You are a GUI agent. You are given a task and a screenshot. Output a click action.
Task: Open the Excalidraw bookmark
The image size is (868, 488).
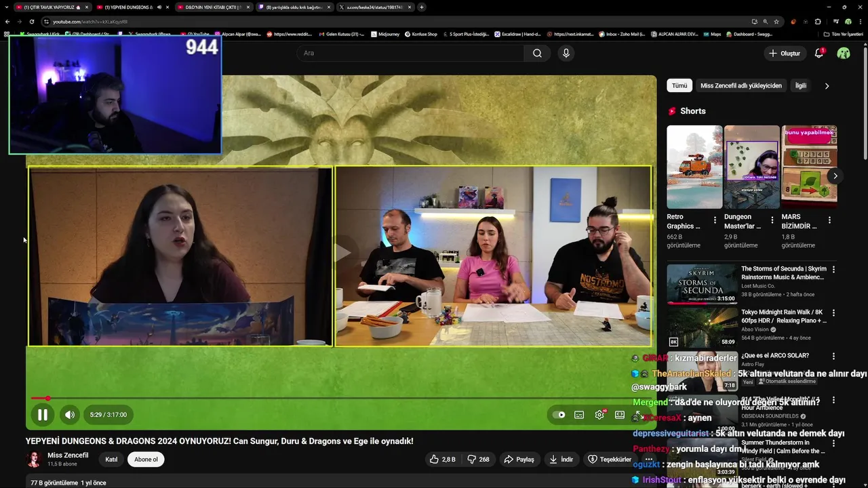[x=519, y=34]
